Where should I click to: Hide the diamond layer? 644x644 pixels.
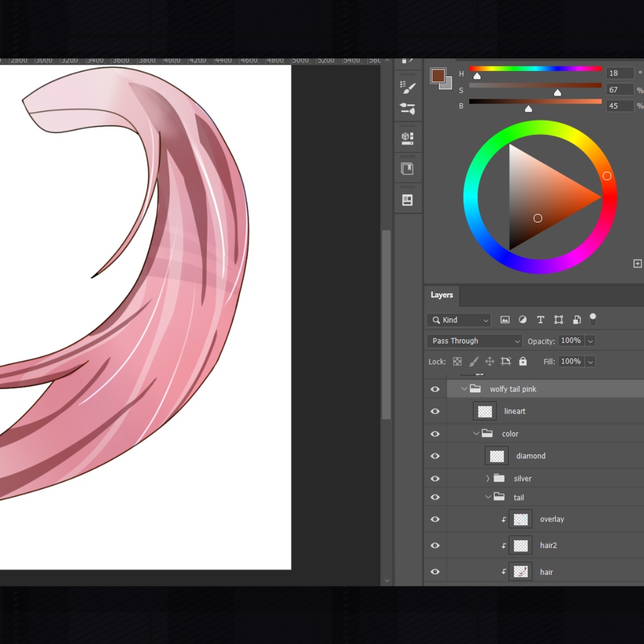(435, 456)
